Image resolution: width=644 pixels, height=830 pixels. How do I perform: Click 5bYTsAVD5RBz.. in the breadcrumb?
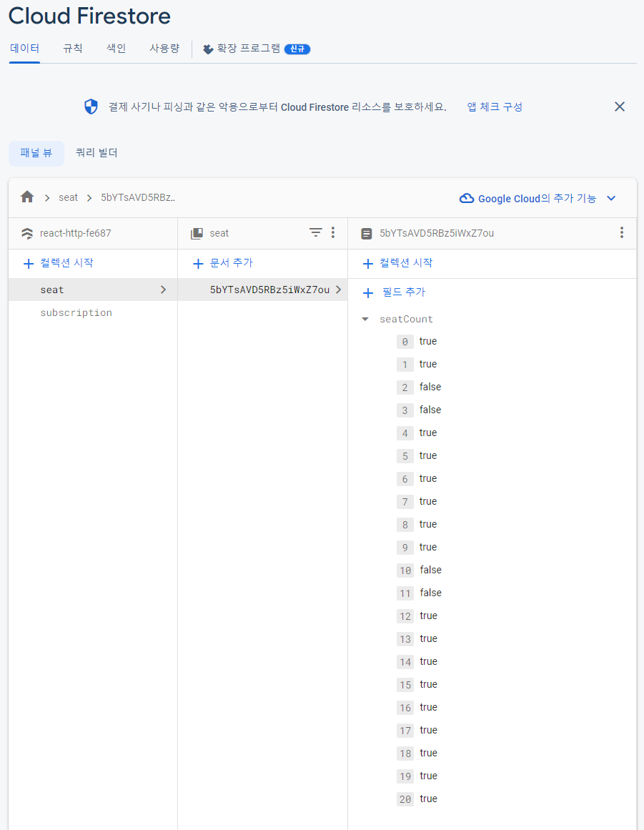click(x=138, y=197)
